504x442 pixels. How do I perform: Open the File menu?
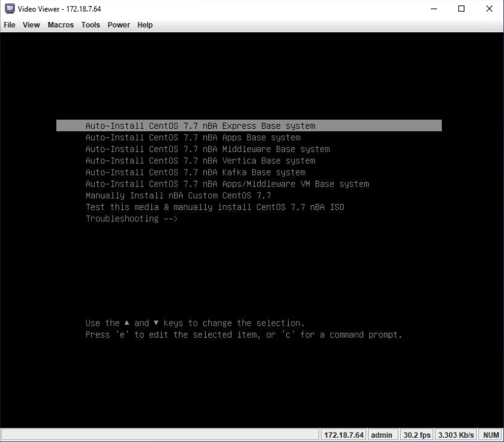10,24
